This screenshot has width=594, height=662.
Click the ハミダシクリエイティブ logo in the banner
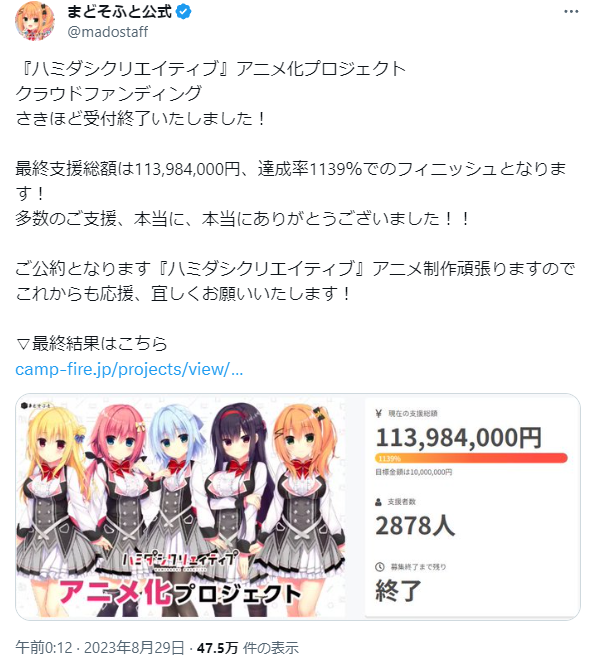coord(179,560)
